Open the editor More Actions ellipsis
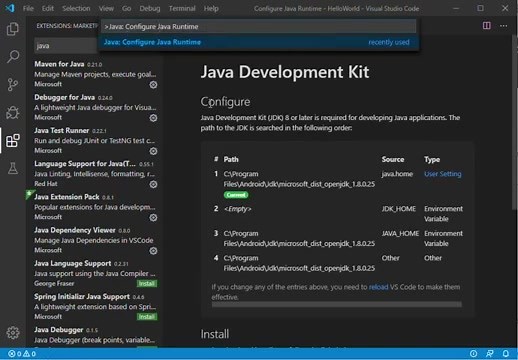518x360 pixels. [x=503, y=26]
